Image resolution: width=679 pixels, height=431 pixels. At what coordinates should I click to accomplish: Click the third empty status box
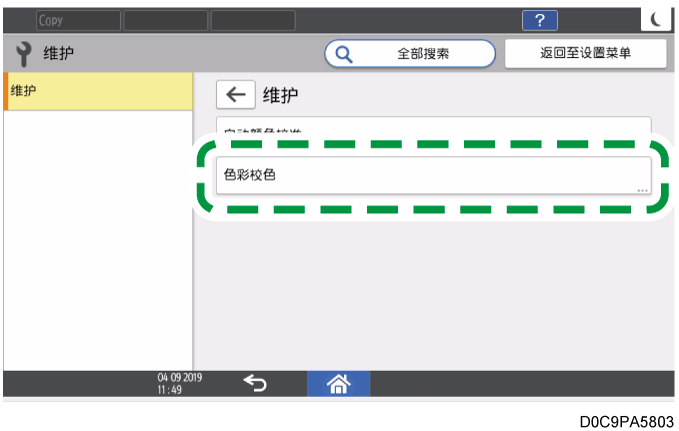coord(253,20)
